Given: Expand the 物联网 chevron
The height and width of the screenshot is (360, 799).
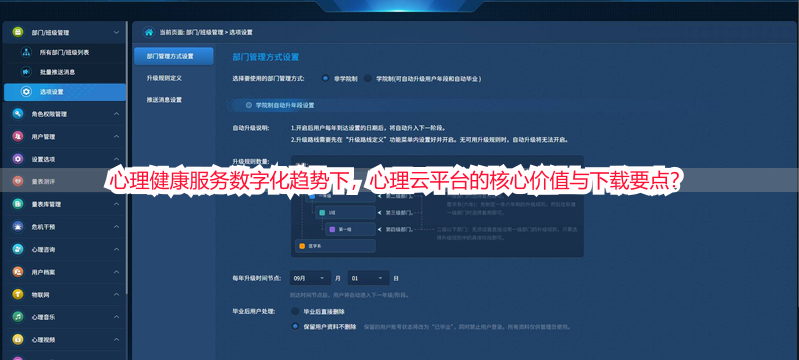Looking at the screenshot, I should click(x=116, y=294).
